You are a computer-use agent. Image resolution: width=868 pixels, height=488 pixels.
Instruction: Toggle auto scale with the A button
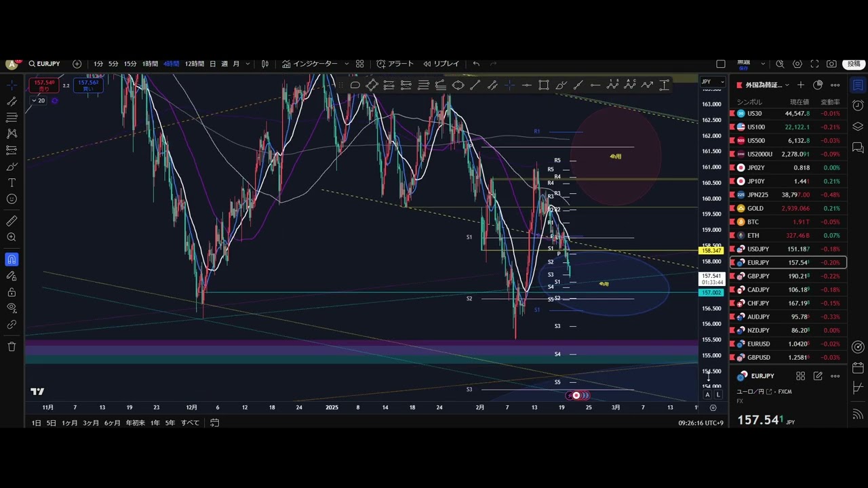click(x=707, y=394)
